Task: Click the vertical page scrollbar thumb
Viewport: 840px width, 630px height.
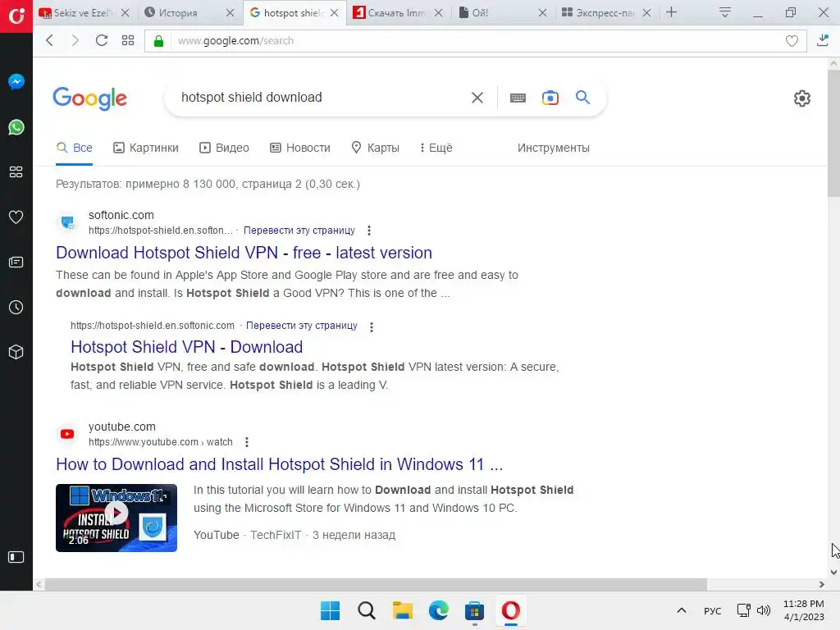Action: pos(833,134)
